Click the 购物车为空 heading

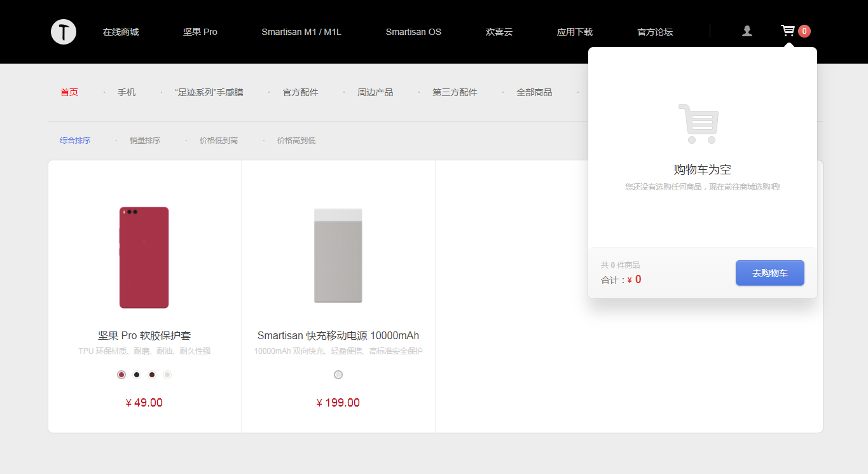coord(703,170)
